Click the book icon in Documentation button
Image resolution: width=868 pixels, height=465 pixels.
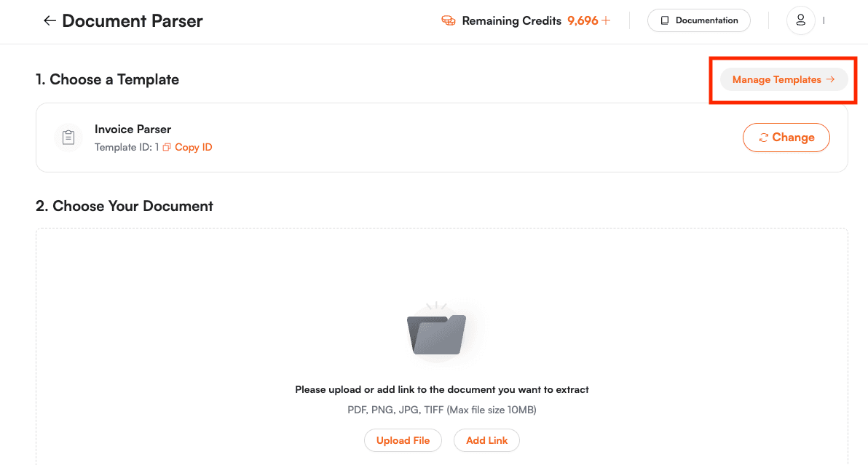click(664, 20)
